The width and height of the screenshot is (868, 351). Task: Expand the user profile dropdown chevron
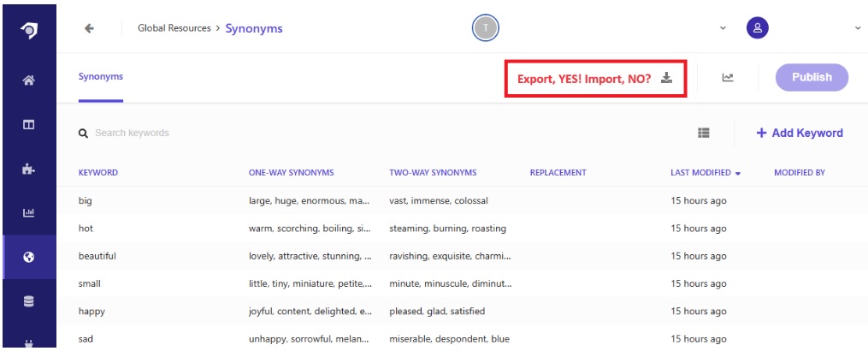click(858, 28)
